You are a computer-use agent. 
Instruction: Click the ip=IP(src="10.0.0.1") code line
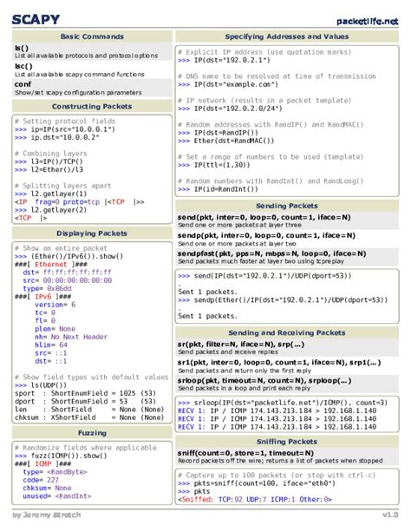[x=65, y=129]
